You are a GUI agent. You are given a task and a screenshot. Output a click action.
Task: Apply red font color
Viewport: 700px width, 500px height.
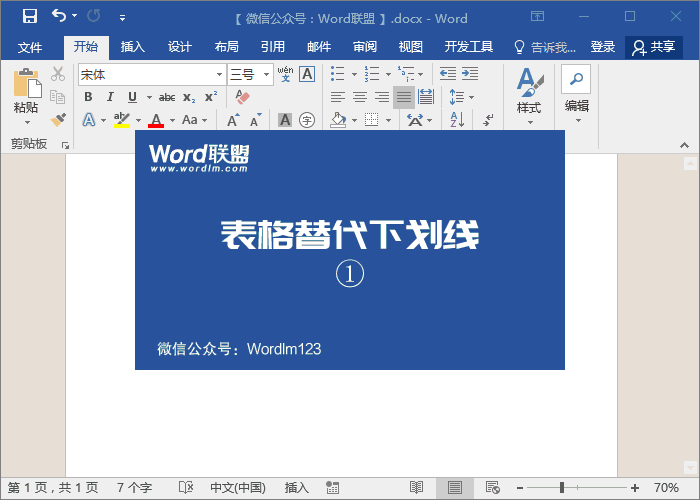[x=156, y=120]
